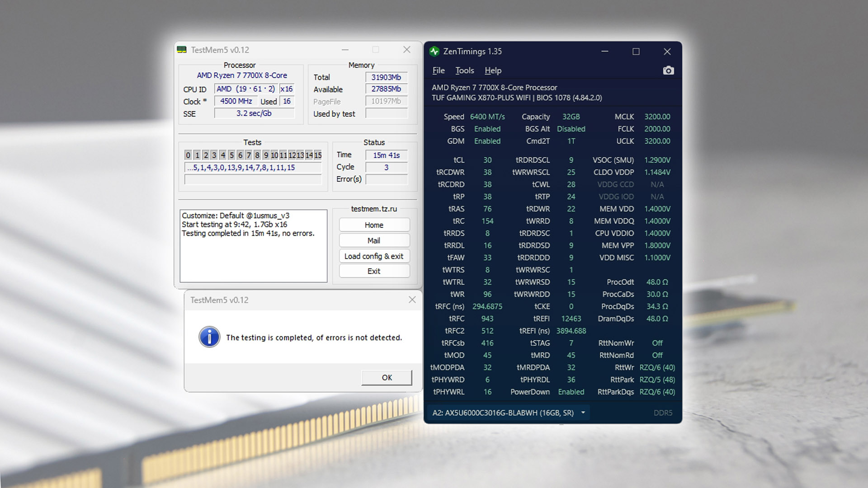Open the Help menu in ZenTimings
The height and width of the screenshot is (488, 868).
[493, 70]
